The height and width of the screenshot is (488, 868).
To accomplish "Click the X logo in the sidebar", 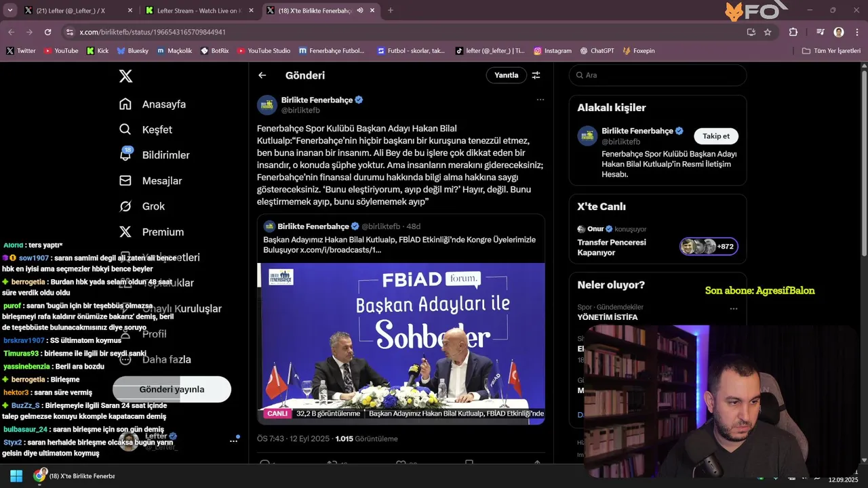I will [125, 76].
